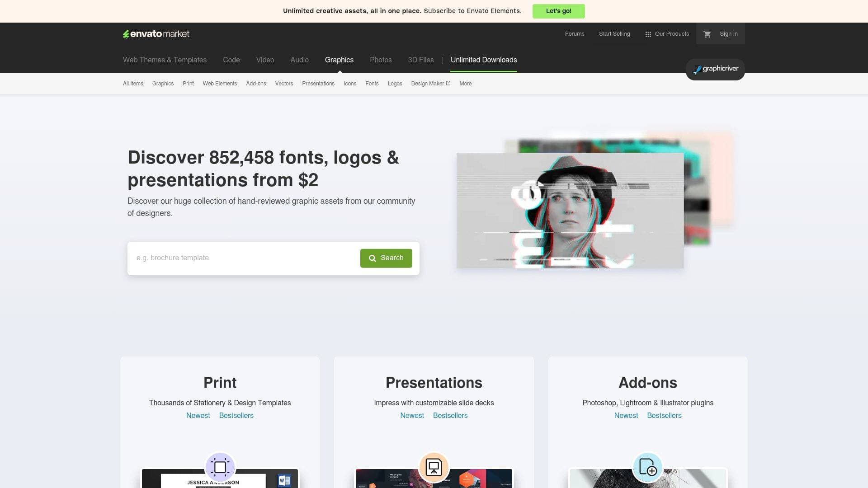Expand the More navigation menu
868x488 pixels.
pos(465,84)
